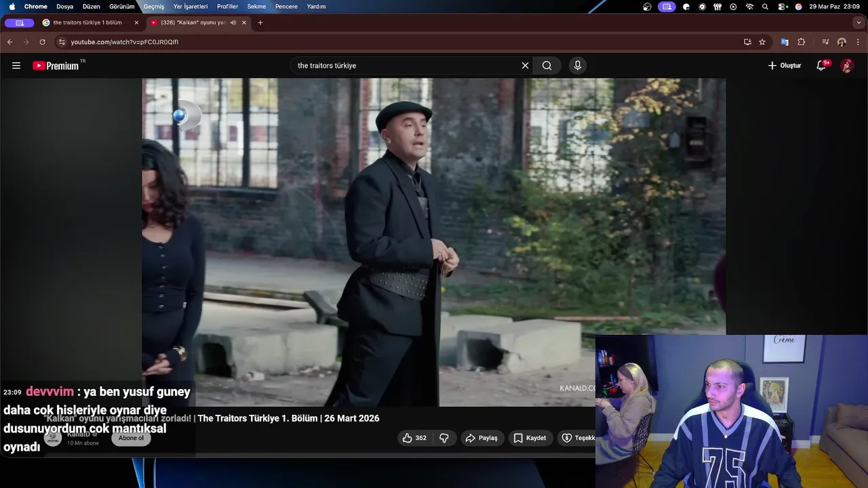Open Chrome profile avatar

(842, 42)
